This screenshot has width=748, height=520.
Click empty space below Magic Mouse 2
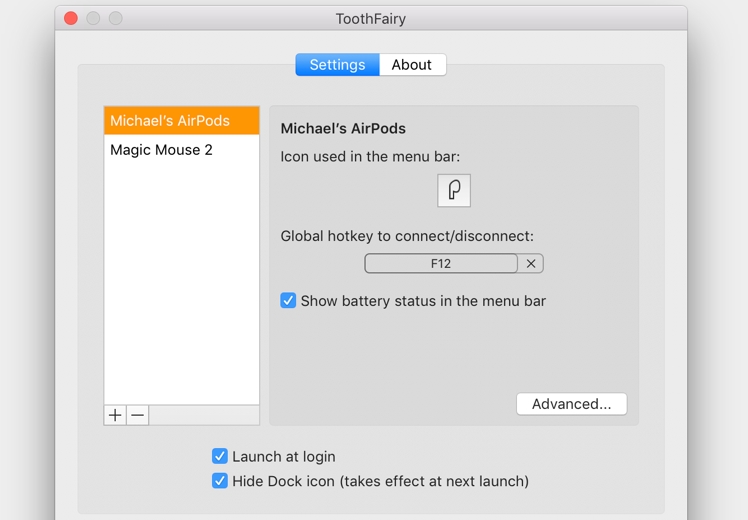tap(181, 280)
